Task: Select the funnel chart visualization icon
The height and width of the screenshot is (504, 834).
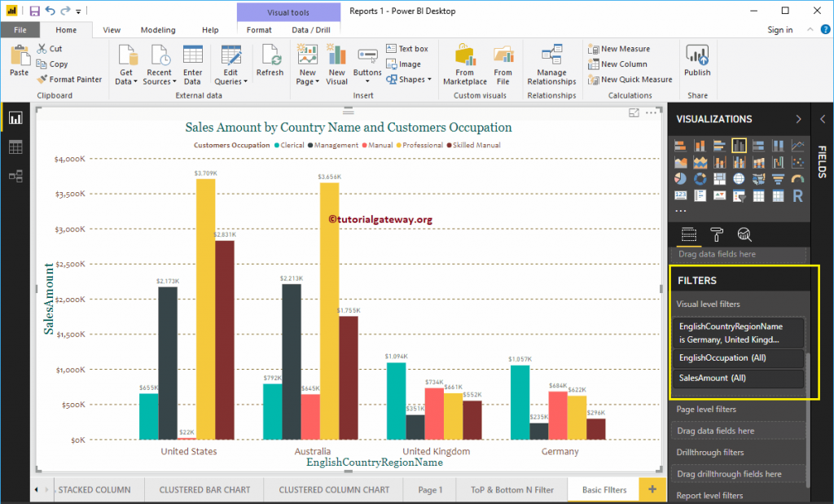Action: (777, 178)
